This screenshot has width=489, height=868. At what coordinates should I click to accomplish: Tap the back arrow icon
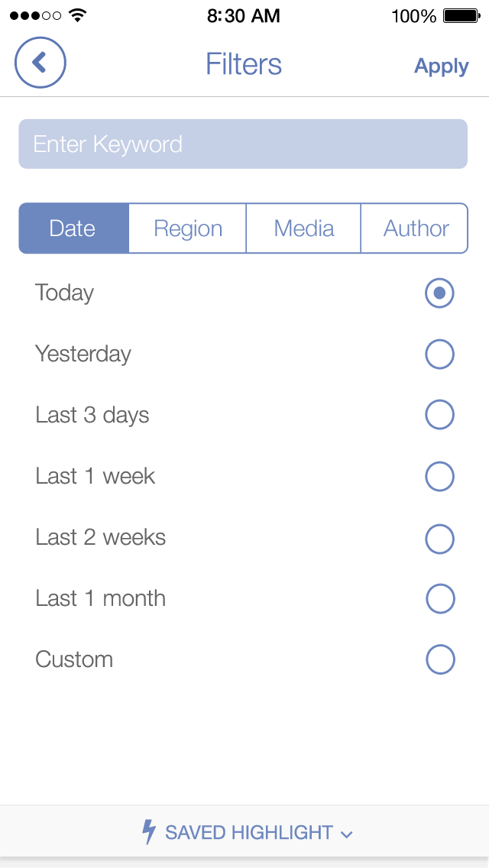(40, 63)
